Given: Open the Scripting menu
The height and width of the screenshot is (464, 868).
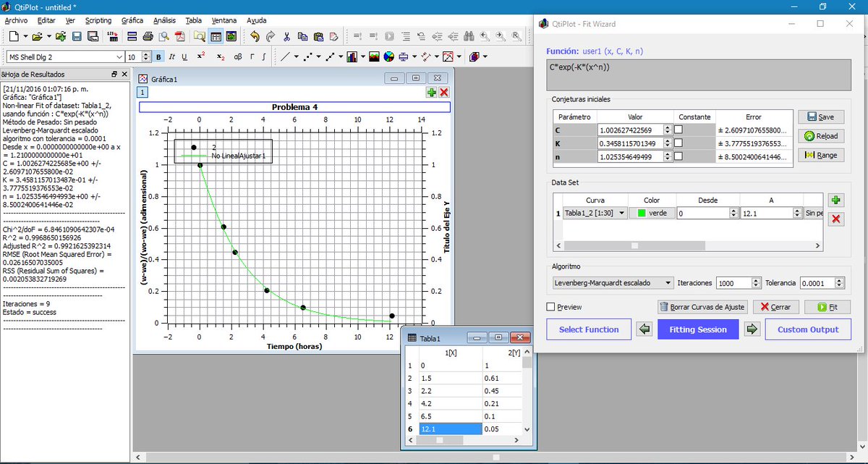Looking at the screenshot, I should click(98, 20).
